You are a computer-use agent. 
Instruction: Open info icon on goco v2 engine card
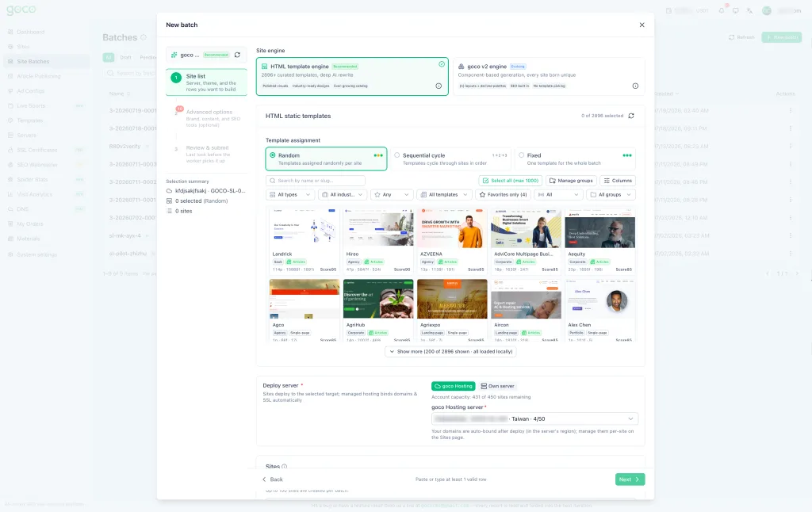point(635,86)
